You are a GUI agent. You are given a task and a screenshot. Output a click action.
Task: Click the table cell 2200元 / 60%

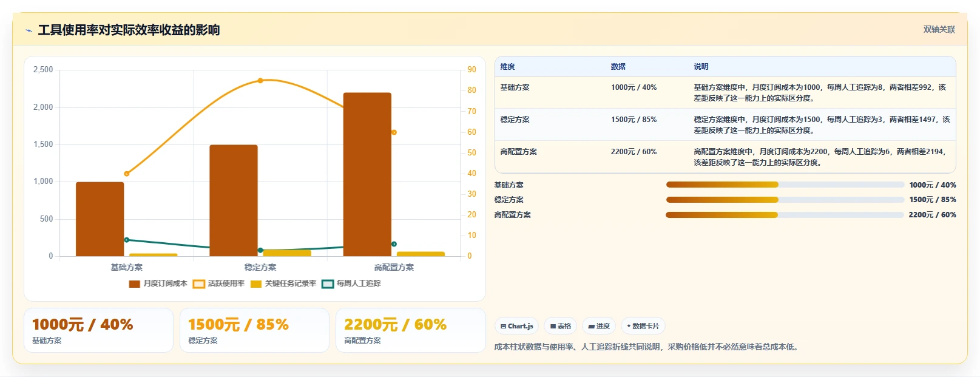pyautogui.click(x=634, y=152)
